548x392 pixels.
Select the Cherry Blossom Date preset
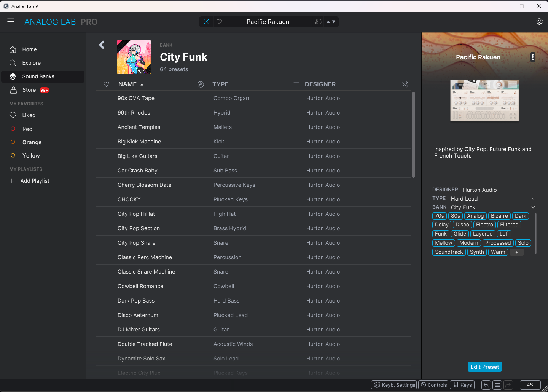[253, 185]
